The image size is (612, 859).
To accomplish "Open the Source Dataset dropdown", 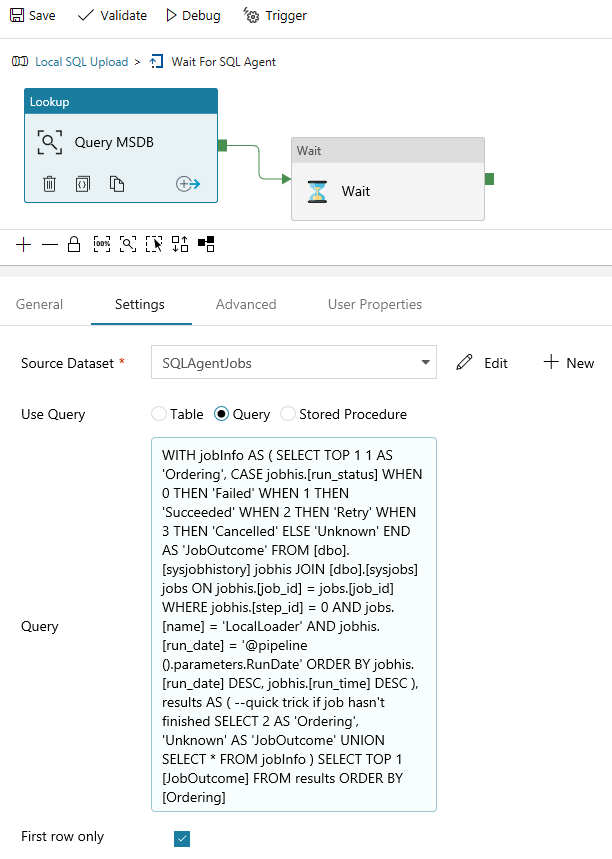I will tap(426, 362).
